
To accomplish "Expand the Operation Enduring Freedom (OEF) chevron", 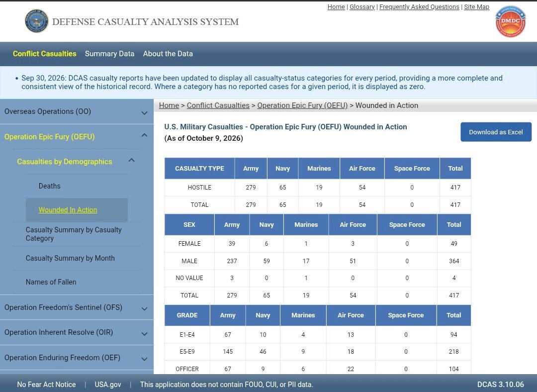I will [x=144, y=359].
